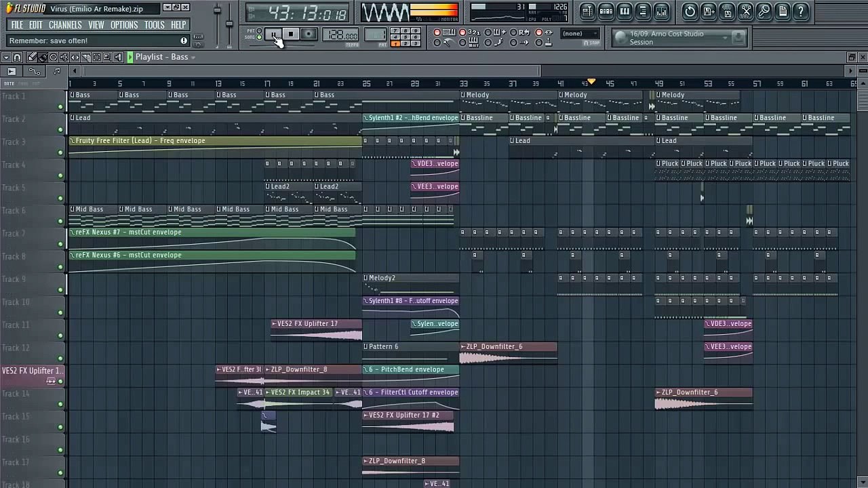Viewport: 868px width, 488px height.
Task: Open the VES2 FX Uplifter 17 clip menu
Action: tap(274, 324)
